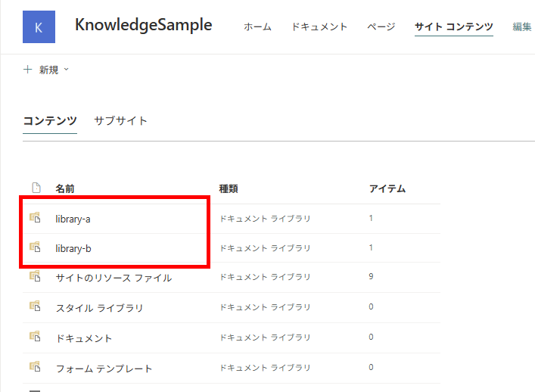Click the ドキュメント library row icon
This screenshot has height=392, width=535.
tap(35, 337)
